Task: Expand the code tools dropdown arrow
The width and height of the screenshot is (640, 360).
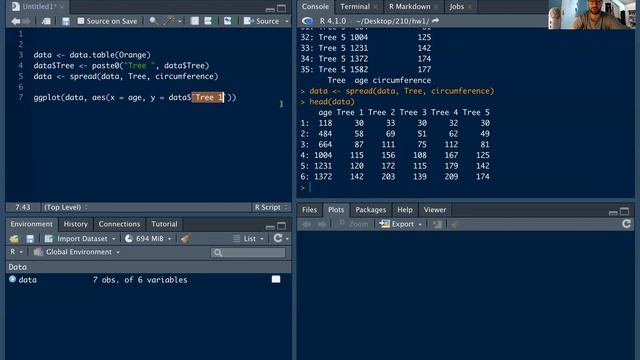Action: 180,21
